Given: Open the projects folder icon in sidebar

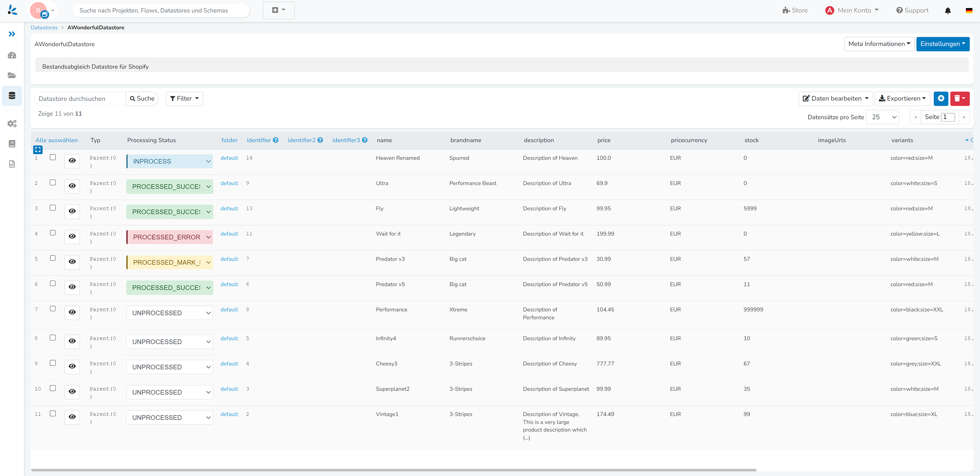Looking at the screenshot, I should pyautogui.click(x=12, y=75).
